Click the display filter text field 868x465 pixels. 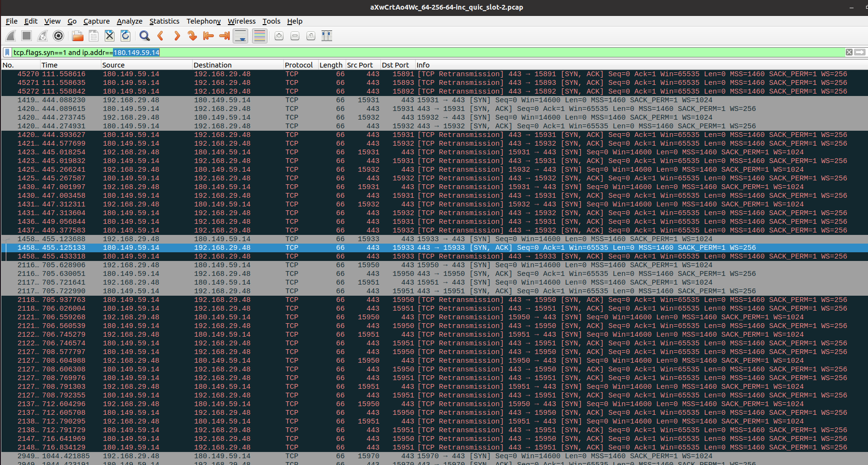click(x=434, y=52)
